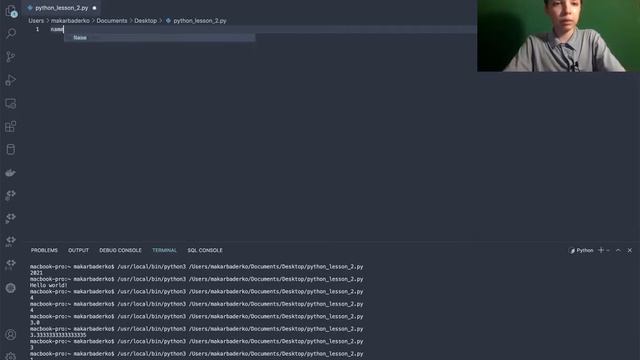
Task: Open the makarbaderko breadcrumb segment
Action: click(70, 20)
